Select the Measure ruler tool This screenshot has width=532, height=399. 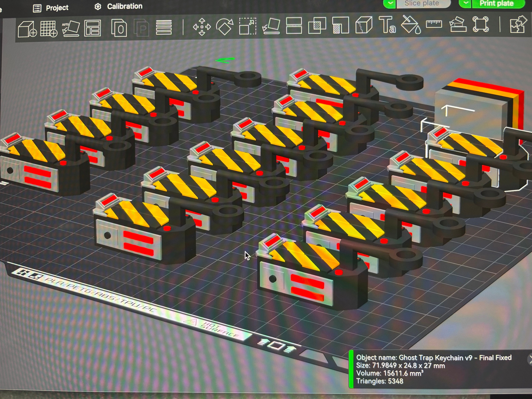click(x=434, y=24)
